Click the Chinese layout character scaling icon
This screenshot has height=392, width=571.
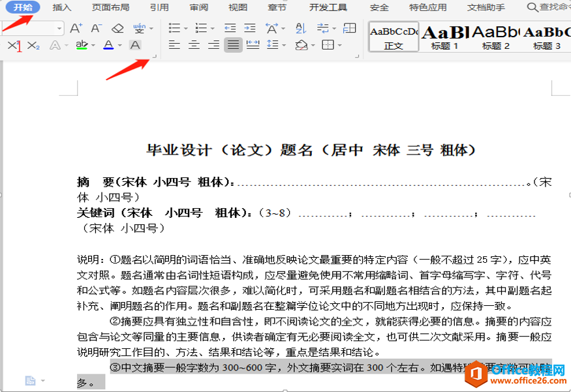(x=271, y=28)
